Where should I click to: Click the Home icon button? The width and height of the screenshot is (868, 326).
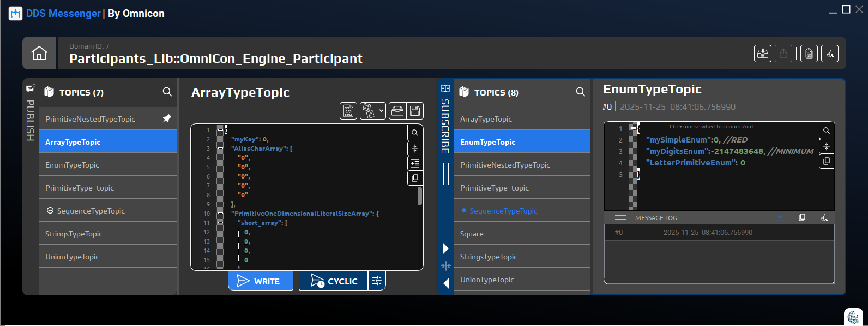[39, 53]
